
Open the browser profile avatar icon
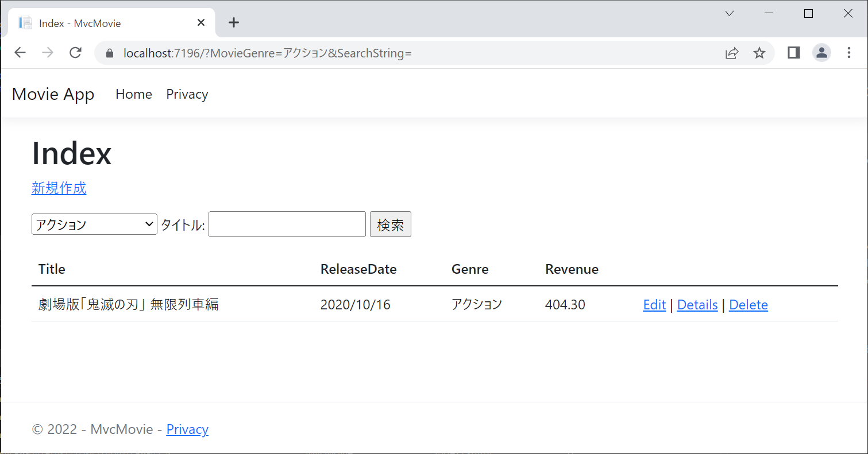[821, 53]
